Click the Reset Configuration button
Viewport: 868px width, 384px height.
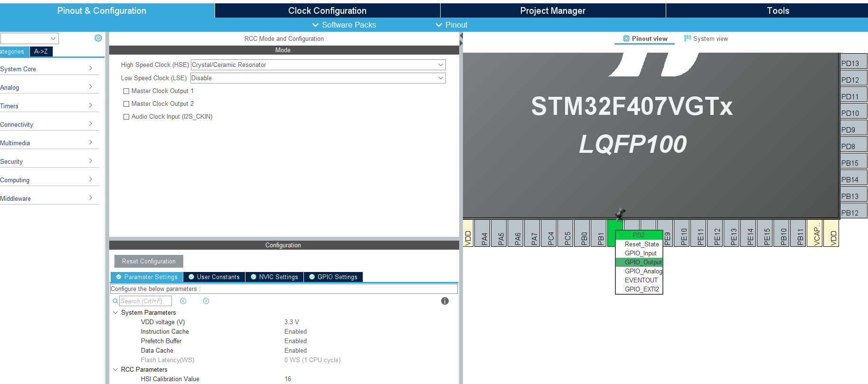149,261
